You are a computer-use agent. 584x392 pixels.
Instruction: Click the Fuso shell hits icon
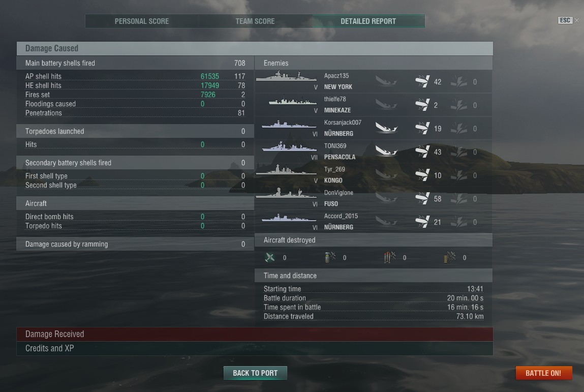click(x=422, y=199)
